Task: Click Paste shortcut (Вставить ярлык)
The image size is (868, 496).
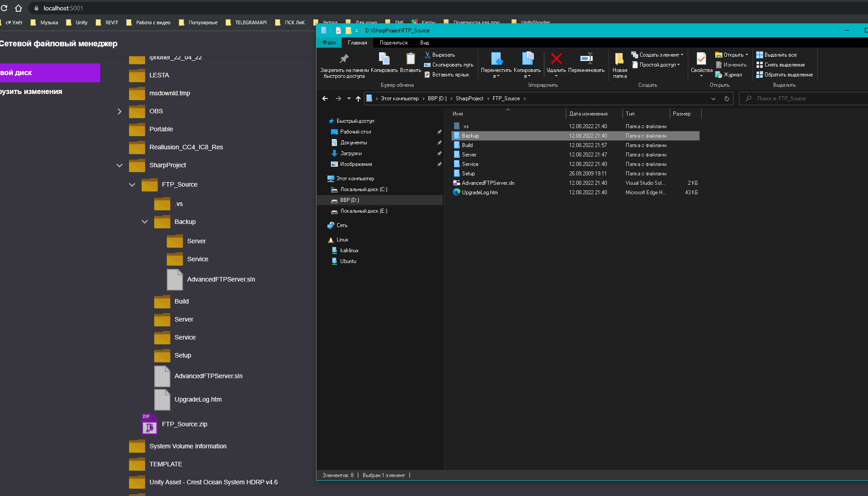Action: click(447, 75)
